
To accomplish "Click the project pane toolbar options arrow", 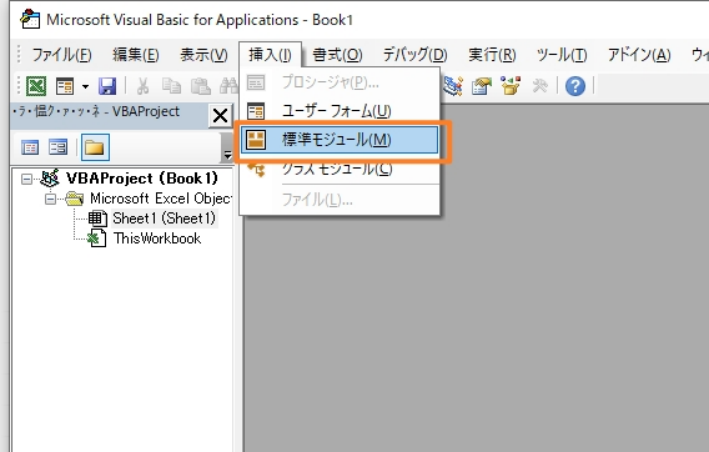I will (x=227, y=155).
